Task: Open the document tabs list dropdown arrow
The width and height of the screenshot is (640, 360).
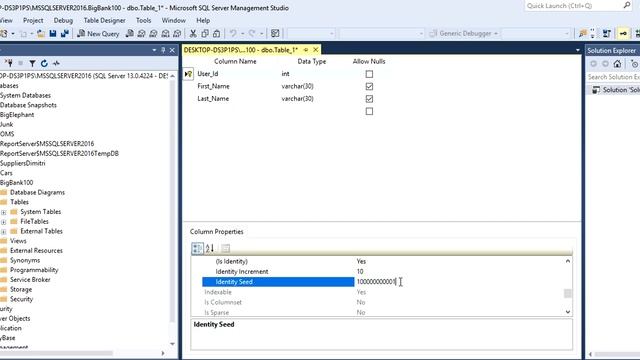Action: tap(578, 50)
